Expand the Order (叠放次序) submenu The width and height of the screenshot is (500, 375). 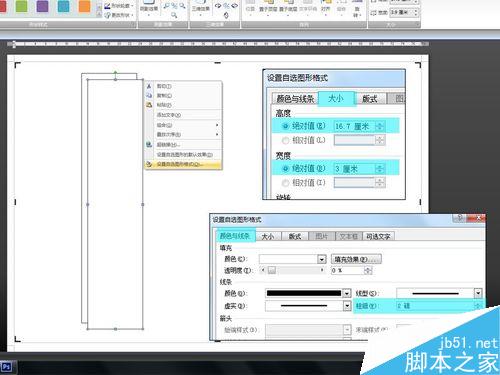click(184, 134)
